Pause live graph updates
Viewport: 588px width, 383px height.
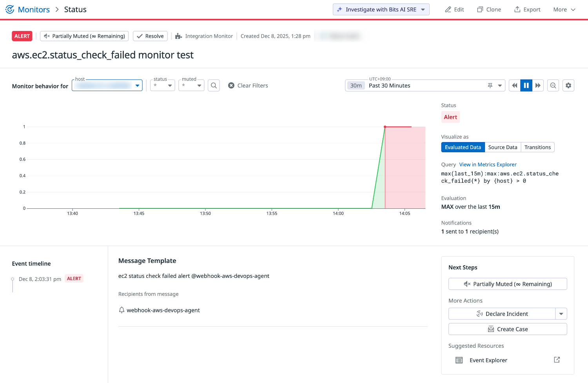point(526,86)
